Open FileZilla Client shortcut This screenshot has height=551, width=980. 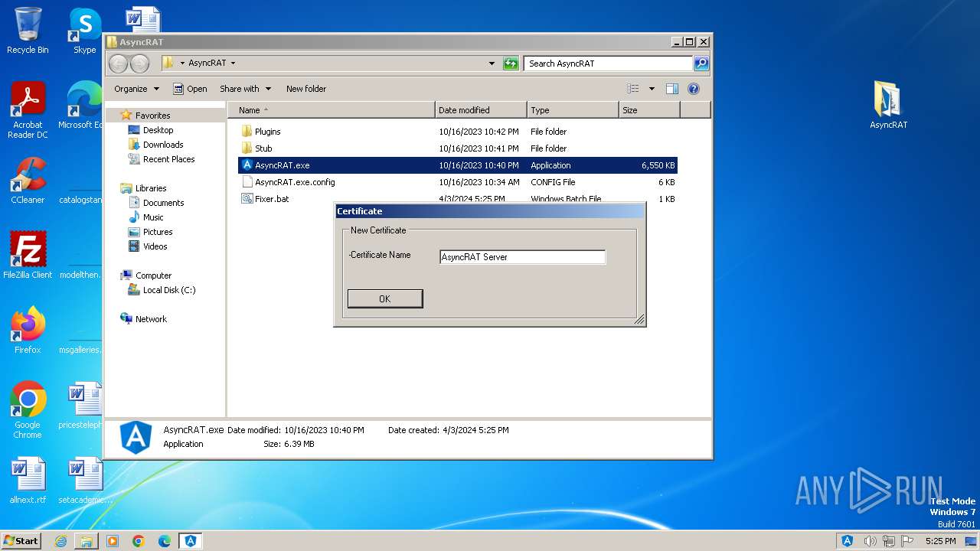coord(28,255)
